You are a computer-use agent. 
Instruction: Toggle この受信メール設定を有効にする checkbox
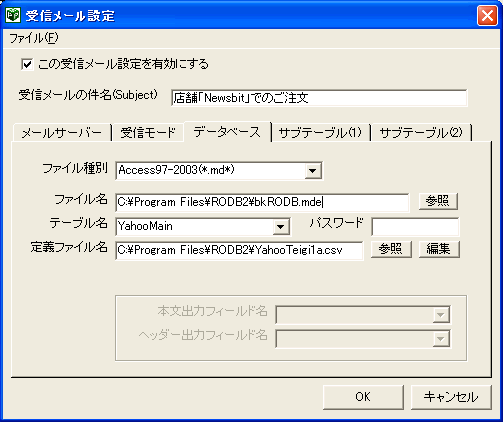point(27,64)
